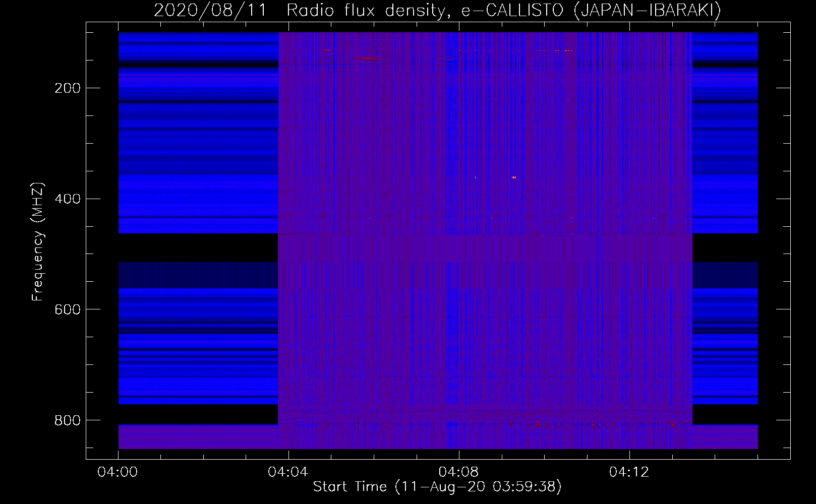Click the 04:00 time tick label

tap(118, 472)
